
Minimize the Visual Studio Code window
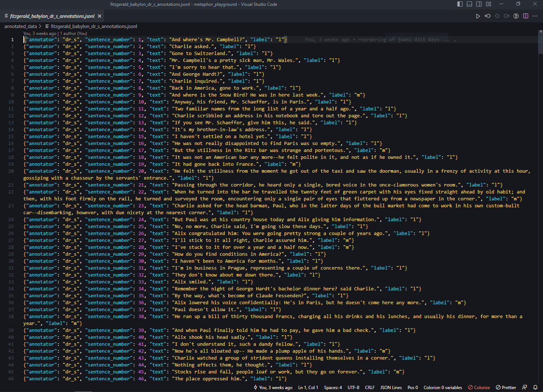pyautogui.click(x=501, y=4)
